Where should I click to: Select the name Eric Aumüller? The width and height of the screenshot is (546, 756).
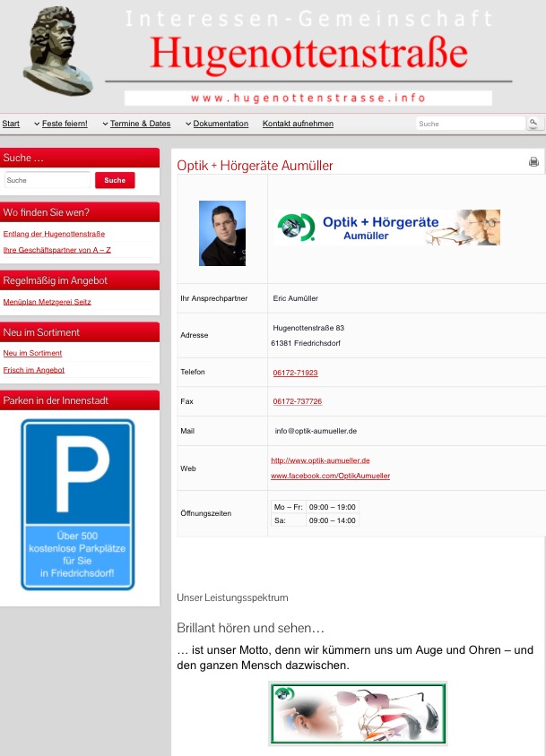(296, 298)
